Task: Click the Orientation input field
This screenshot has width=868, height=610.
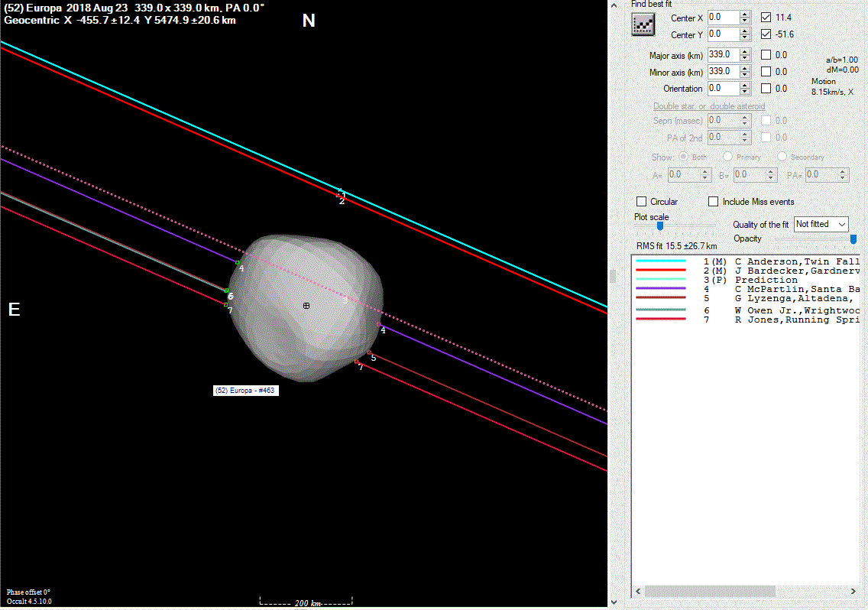Action: [x=722, y=89]
